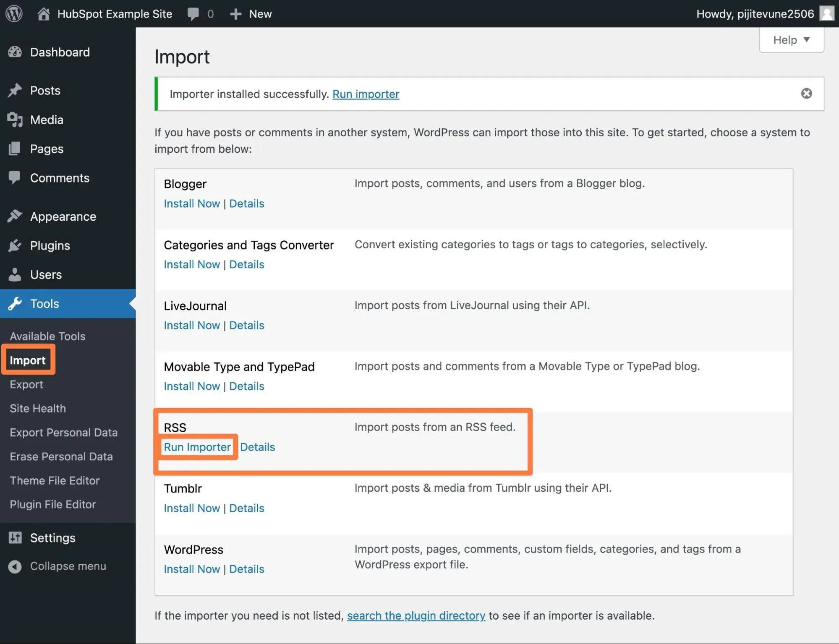Click Run Importer for RSS

196,446
